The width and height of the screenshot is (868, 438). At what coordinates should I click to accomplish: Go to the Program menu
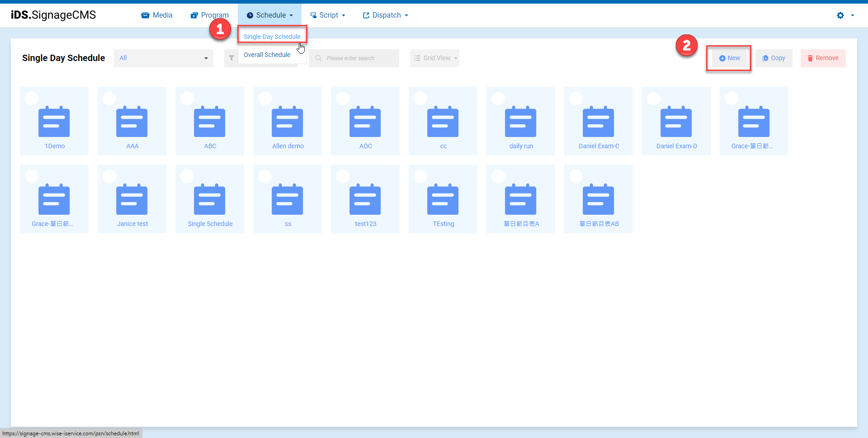coord(210,15)
